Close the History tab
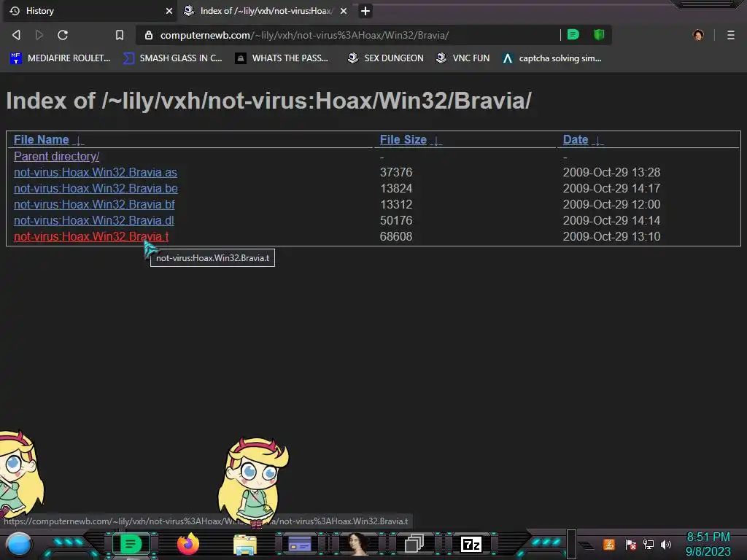The image size is (747, 560). [x=169, y=11]
